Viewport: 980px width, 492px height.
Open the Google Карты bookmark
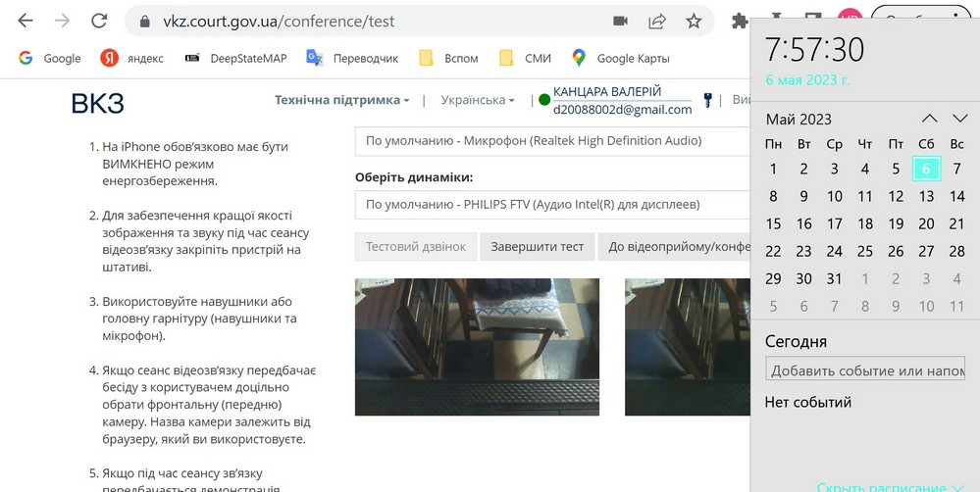click(x=621, y=58)
